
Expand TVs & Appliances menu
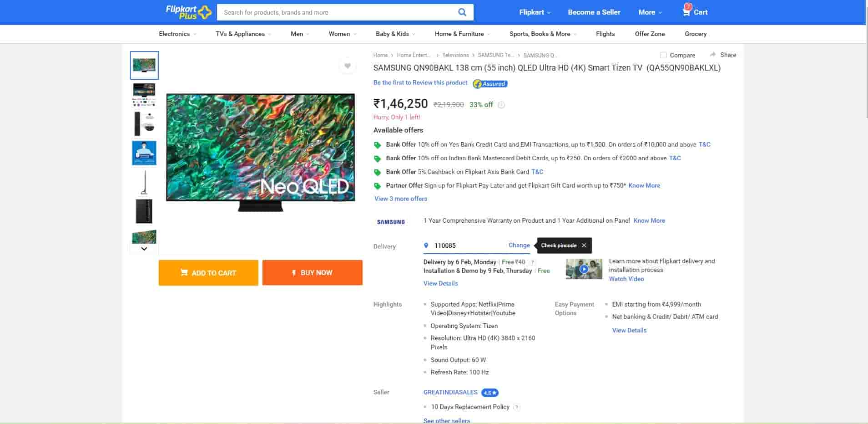[x=243, y=34]
